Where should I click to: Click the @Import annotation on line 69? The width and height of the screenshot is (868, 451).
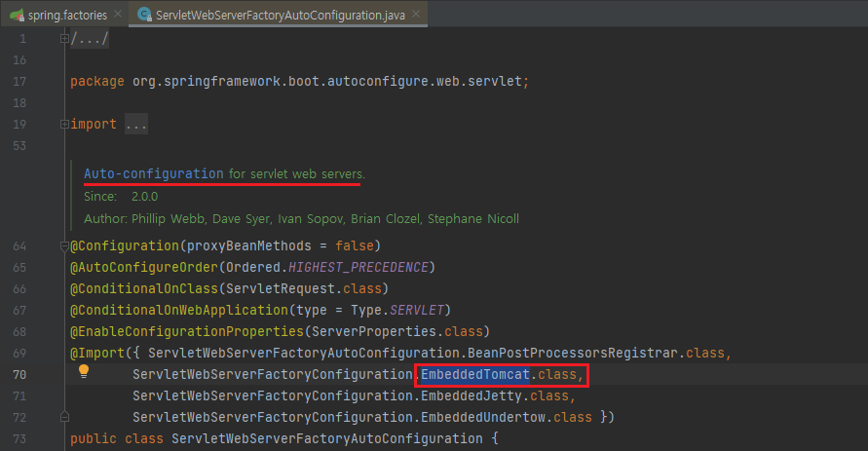coord(97,353)
